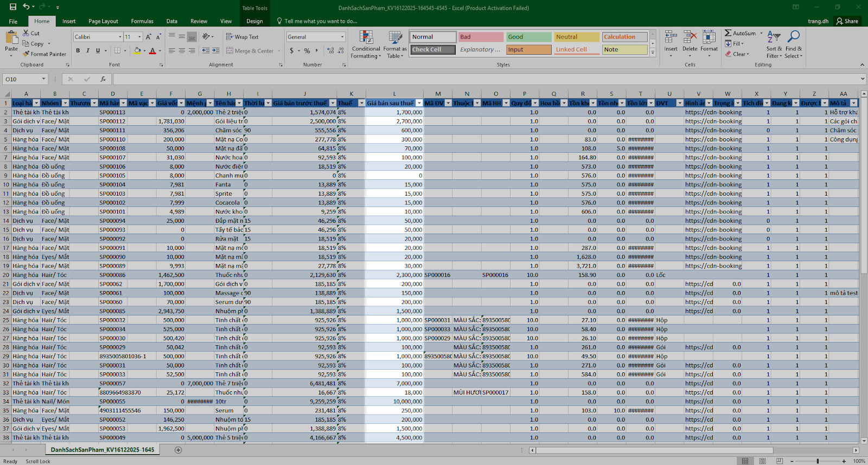The height and width of the screenshot is (465, 868).
Task: Open Sort & Filter options
Action: coord(774,44)
